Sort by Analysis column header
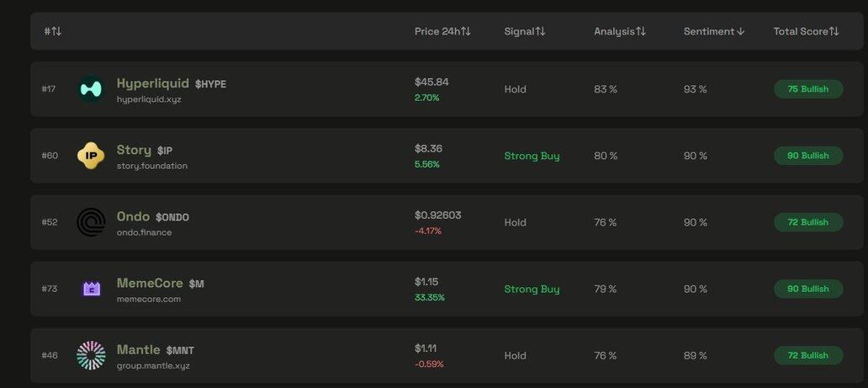868x388 pixels. pyautogui.click(x=620, y=31)
